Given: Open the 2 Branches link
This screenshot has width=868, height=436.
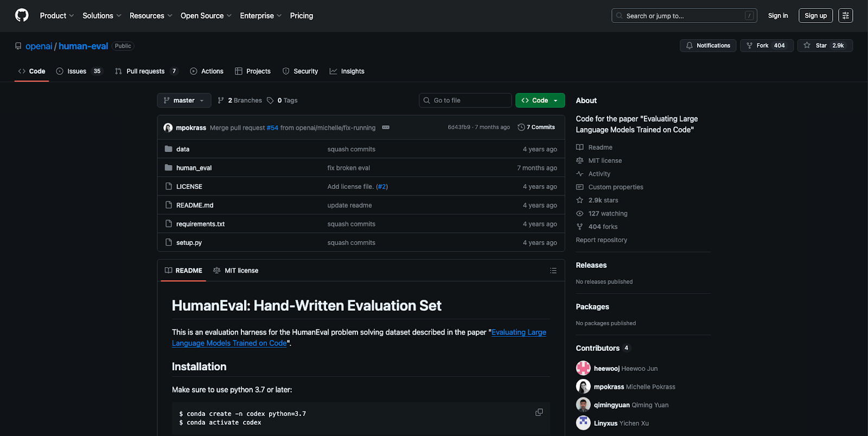Looking at the screenshot, I should [x=240, y=100].
